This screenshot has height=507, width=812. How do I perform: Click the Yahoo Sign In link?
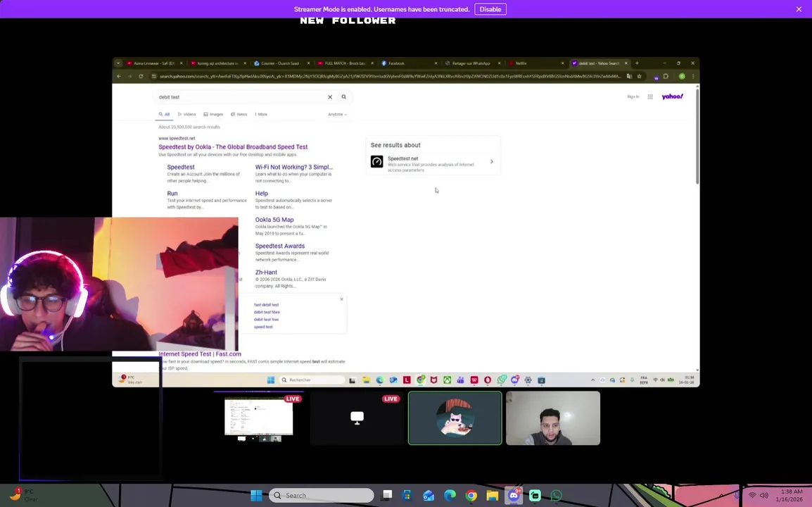click(633, 97)
